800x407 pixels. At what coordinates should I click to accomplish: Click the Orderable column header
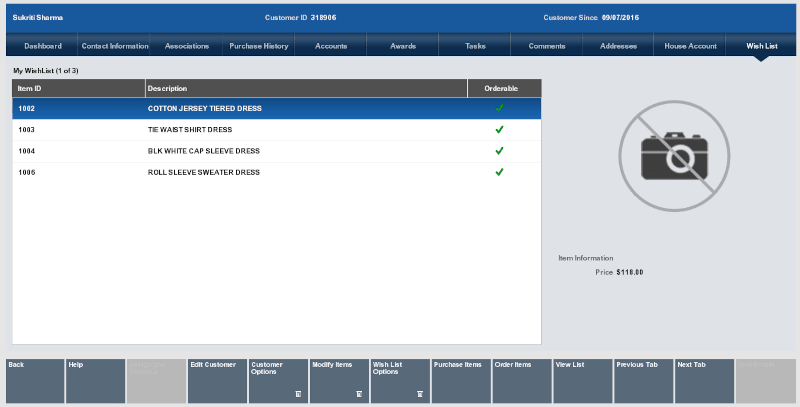[505, 88]
